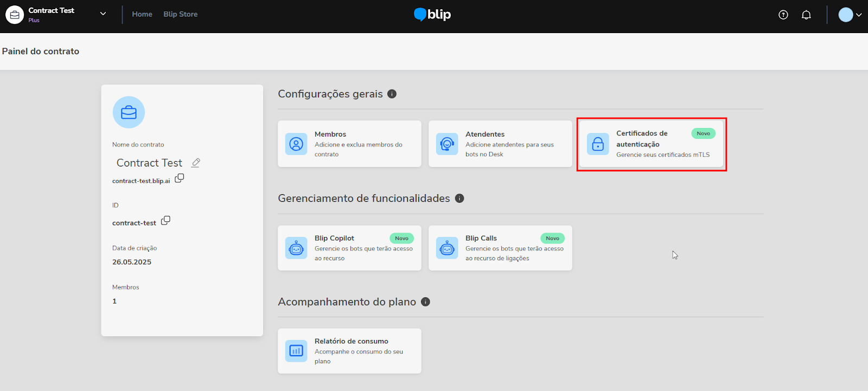The height and width of the screenshot is (391, 868).
Task: Open Certificados de autenticação card
Action: click(x=652, y=144)
